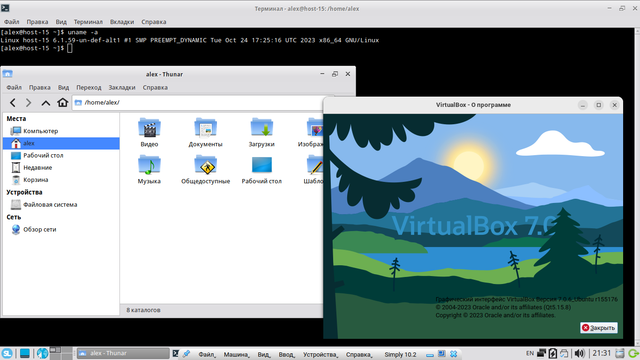The width and height of the screenshot is (640, 360).
Task: Open power manager battery tray icon
Action: pos(553,353)
